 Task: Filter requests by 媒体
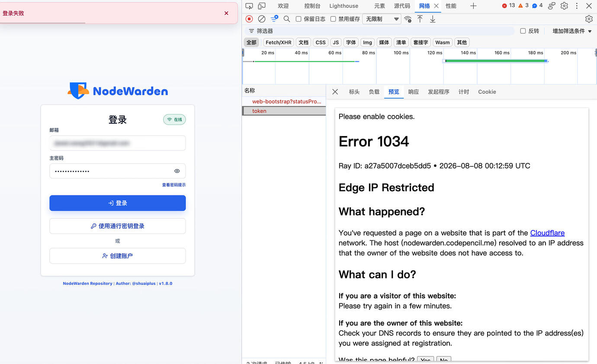pyautogui.click(x=384, y=42)
